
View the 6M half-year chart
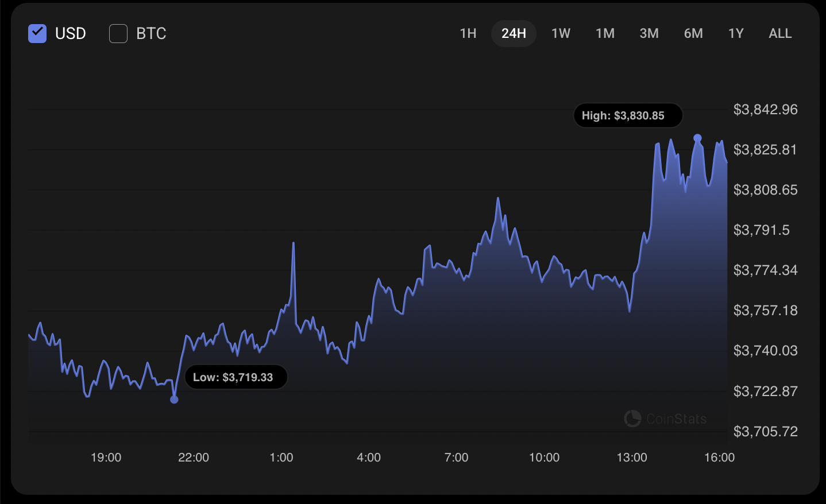tap(693, 33)
